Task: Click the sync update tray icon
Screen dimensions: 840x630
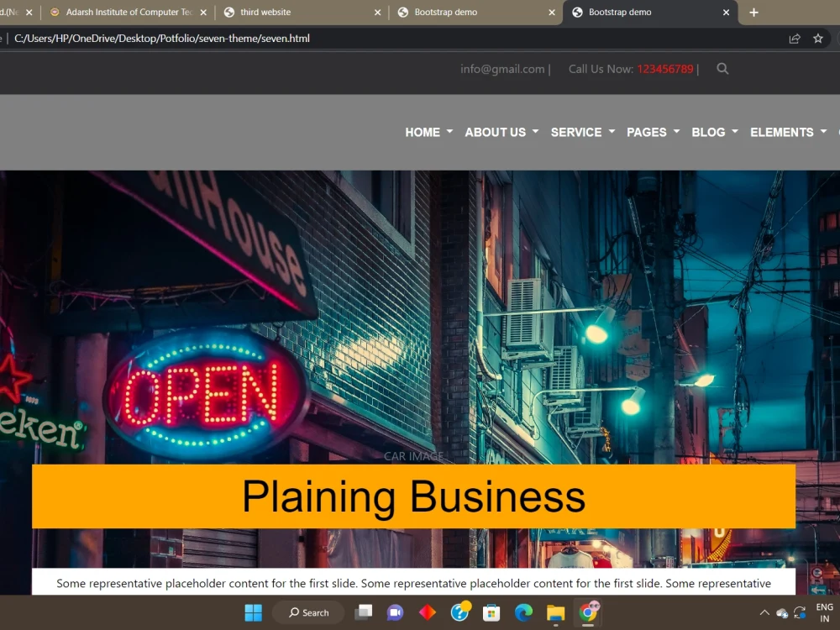Action: click(x=800, y=612)
